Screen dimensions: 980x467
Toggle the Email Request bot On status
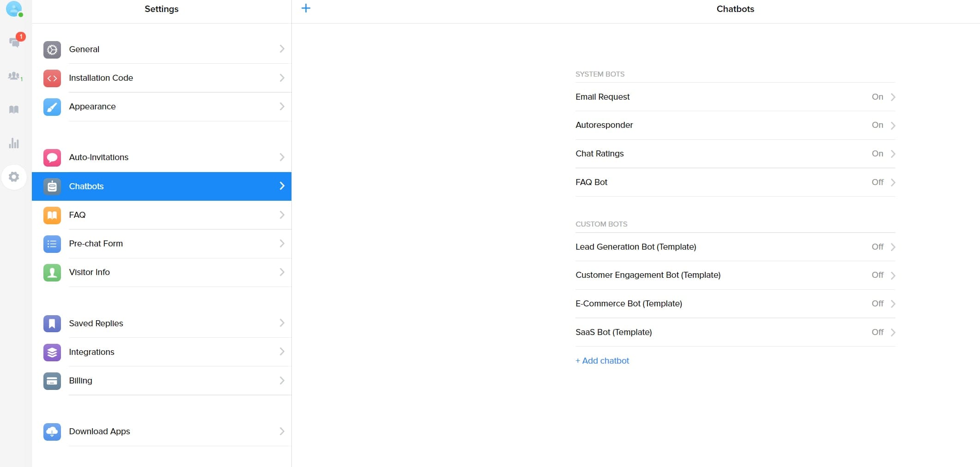pos(877,97)
